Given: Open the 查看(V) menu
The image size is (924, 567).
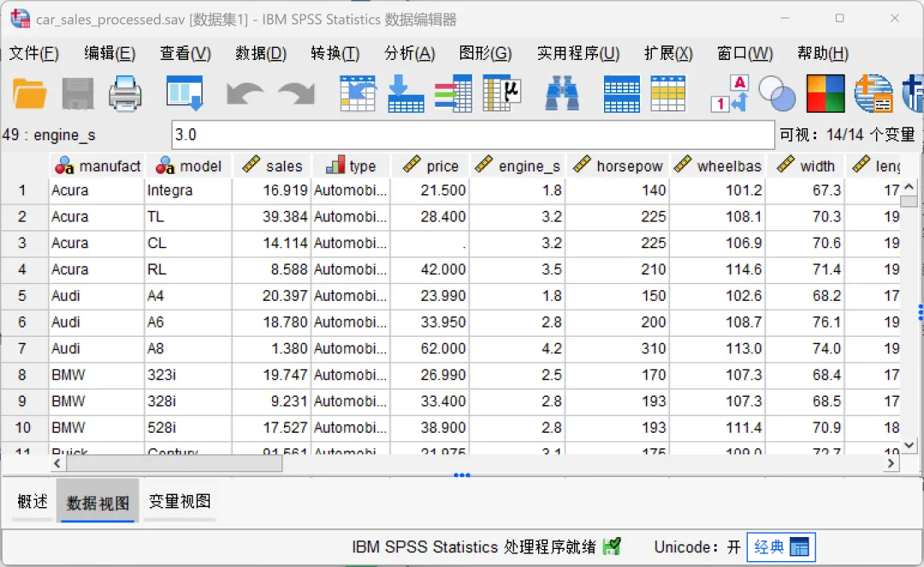Looking at the screenshot, I should (185, 54).
